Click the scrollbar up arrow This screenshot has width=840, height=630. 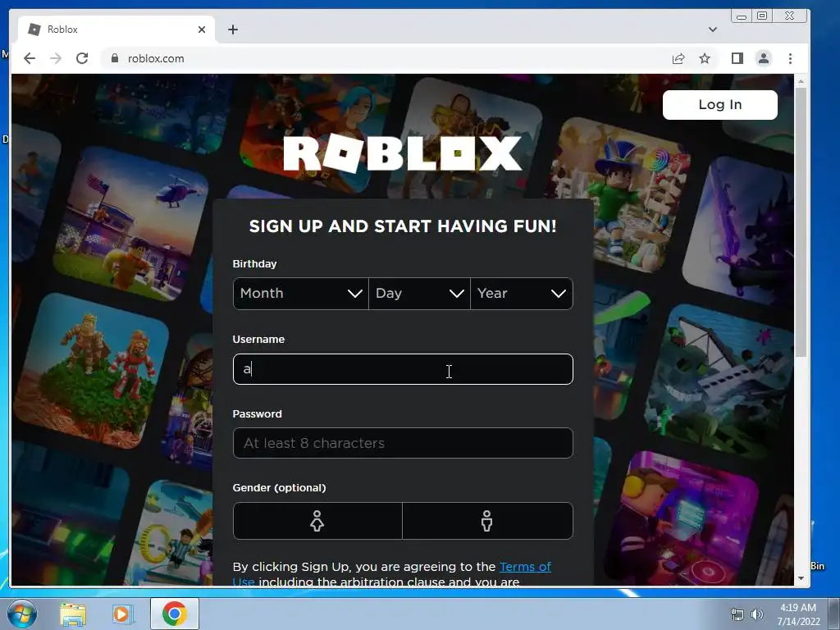tap(801, 81)
